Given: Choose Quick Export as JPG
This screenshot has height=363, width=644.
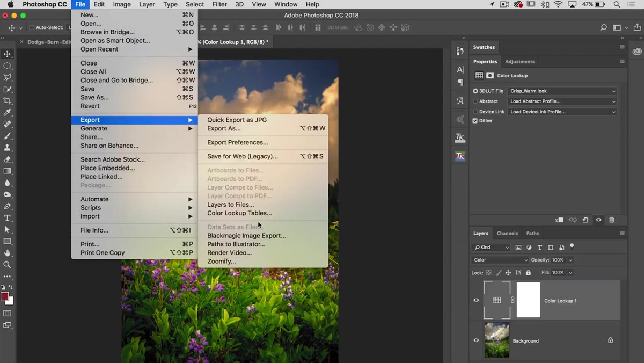Looking at the screenshot, I should click(237, 120).
